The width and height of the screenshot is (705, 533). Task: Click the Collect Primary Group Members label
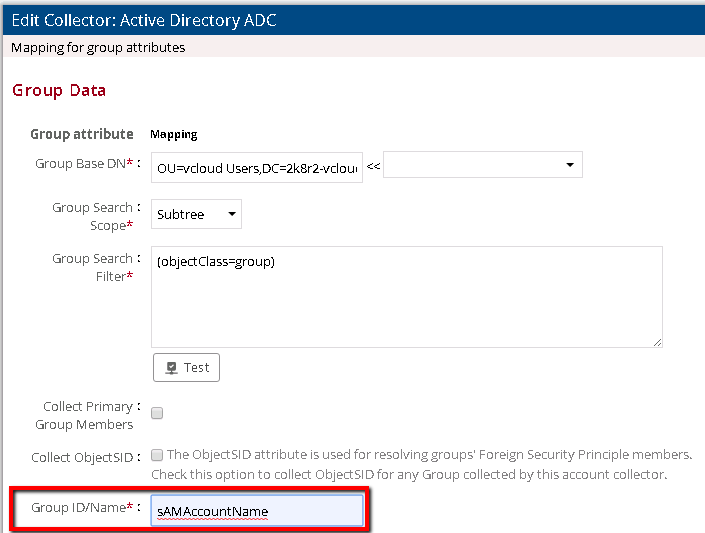point(88,415)
